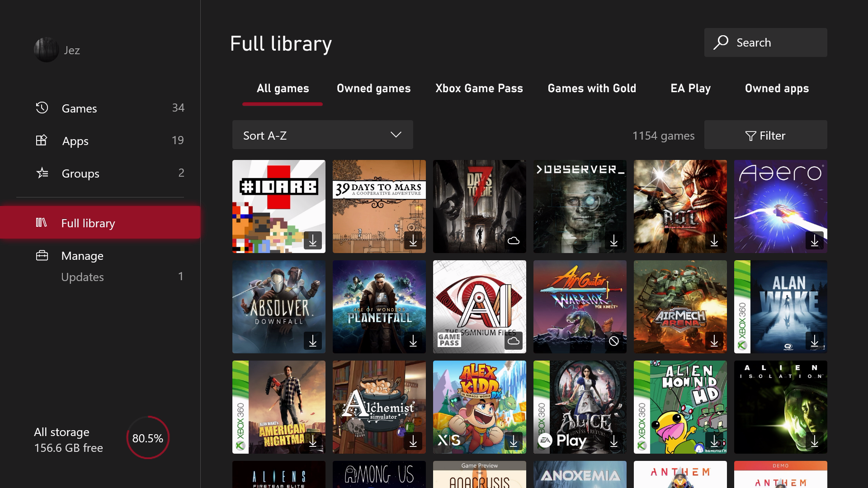The height and width of the screenshot is (488, 868).
Task: Click the Games menu item in sidebar
Action: pos(79,108)
